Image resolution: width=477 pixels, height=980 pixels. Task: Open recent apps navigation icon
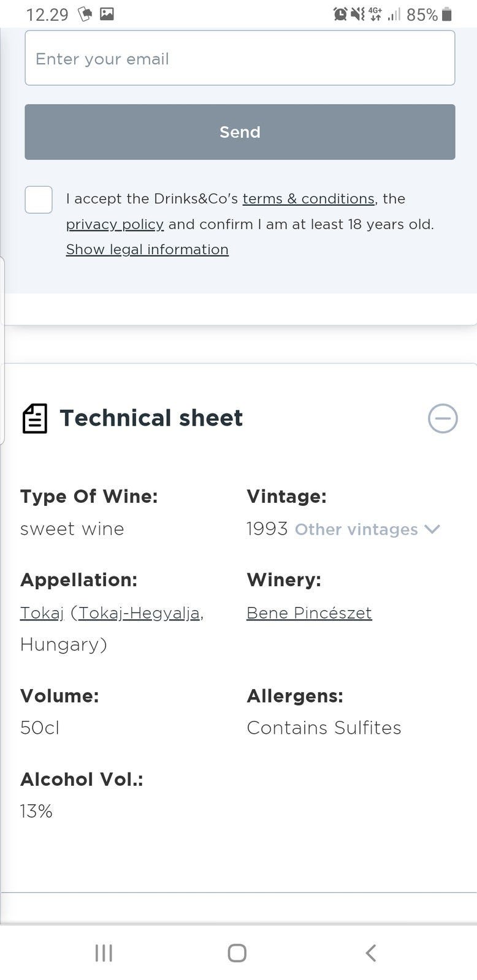104,952
